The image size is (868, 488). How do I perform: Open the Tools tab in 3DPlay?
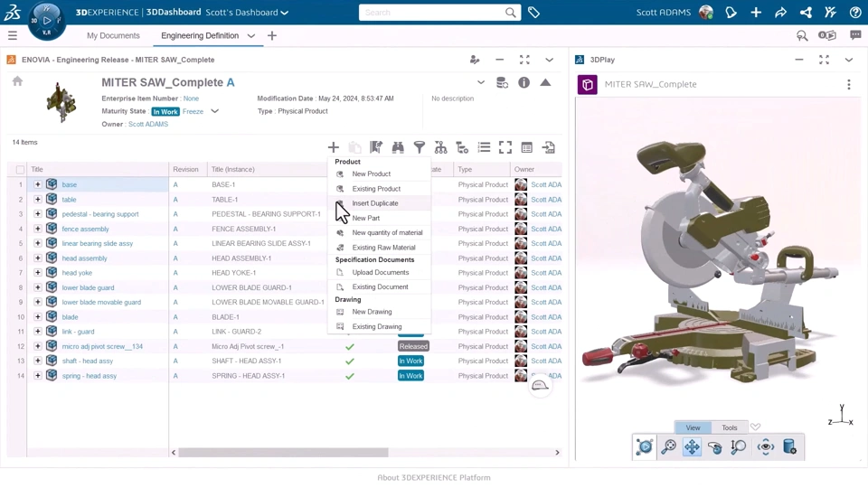(x=729, y=427)
